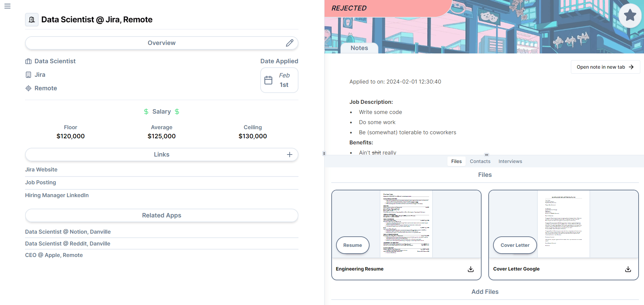Toggle the favorite star button
644x305 pixels.
point(629,15)
